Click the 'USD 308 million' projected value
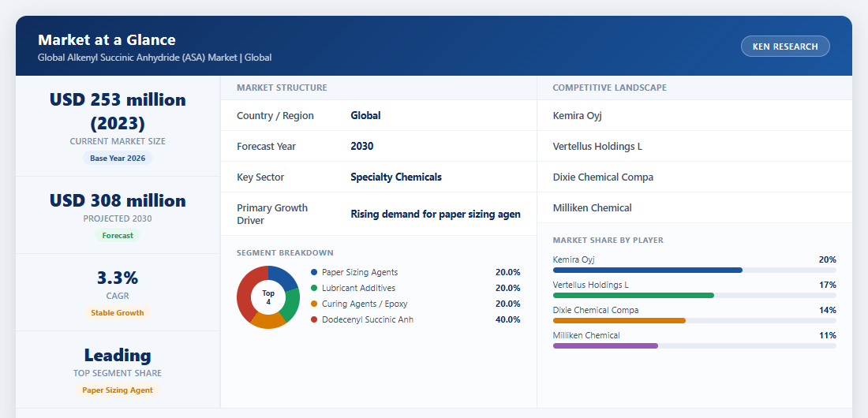This screenshot has height=418, width=868. click(118, 200)
